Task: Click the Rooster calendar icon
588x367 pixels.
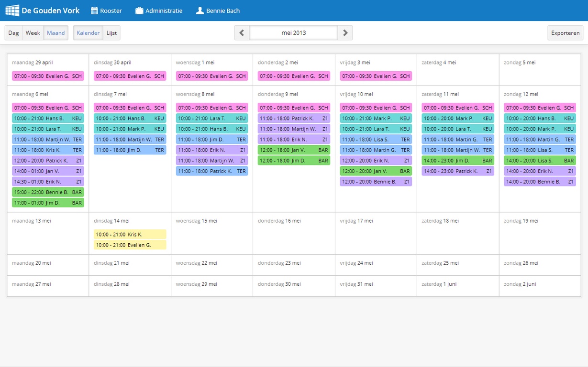Action: [x=94, y=11]
